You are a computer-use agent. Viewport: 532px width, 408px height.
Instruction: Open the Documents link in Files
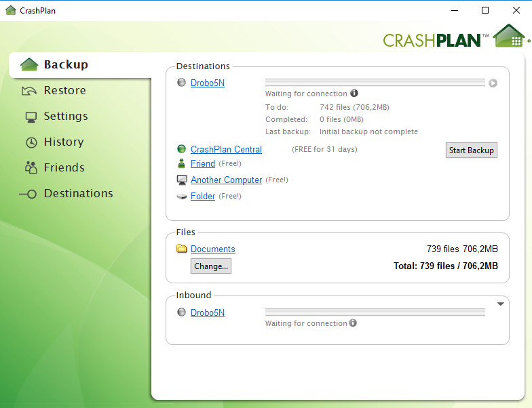click(x=213, y=249)
